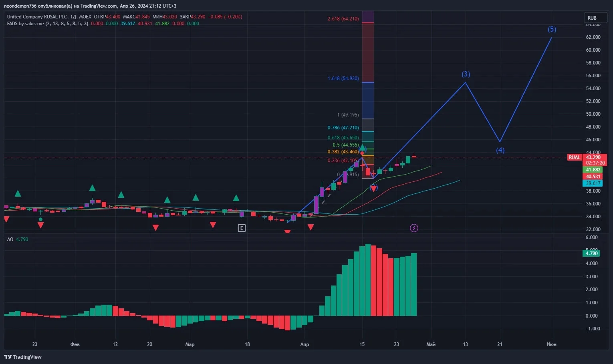The image size is (613, 364).
Task: Click the 36.000 price scale level
Action: 593,204
